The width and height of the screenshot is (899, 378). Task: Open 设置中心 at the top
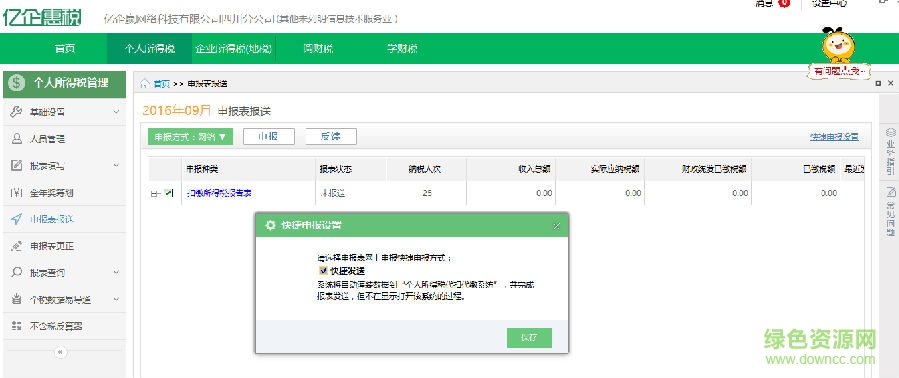[830, 3]
